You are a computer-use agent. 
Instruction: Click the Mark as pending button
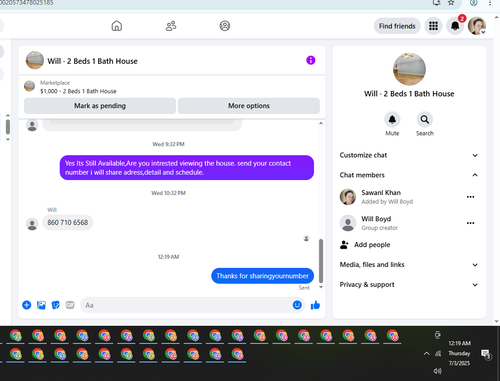(x=100, y=106)
